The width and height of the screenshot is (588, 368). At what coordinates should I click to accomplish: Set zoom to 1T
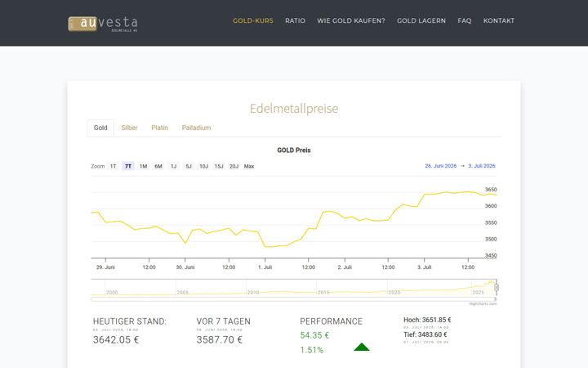pyautogui.click(x=113, y=166)
